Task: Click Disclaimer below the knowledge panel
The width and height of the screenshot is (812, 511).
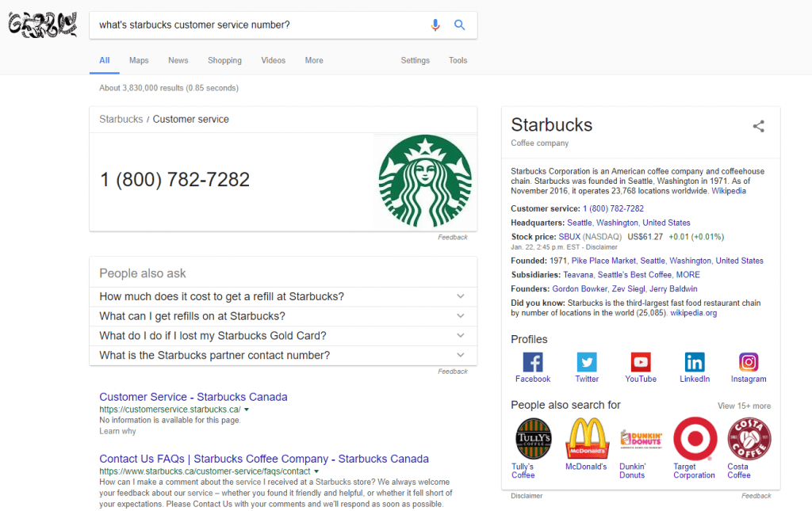Action: pos(527,496)
